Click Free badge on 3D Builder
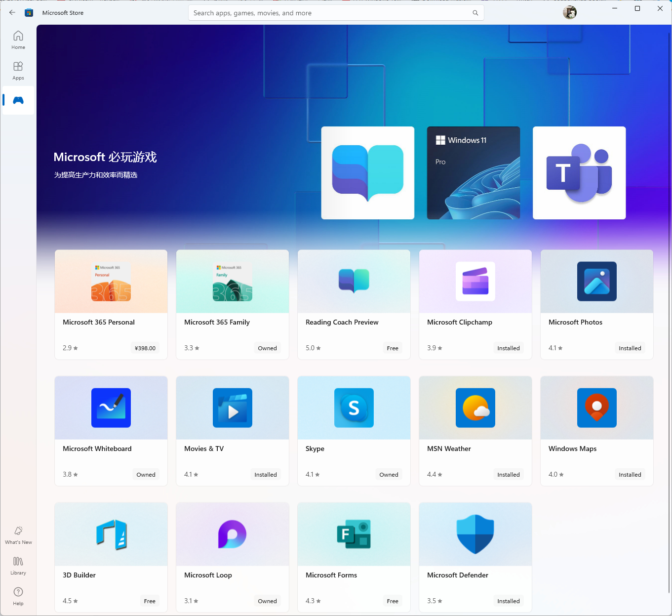672x616 pixels. point(150,601)
